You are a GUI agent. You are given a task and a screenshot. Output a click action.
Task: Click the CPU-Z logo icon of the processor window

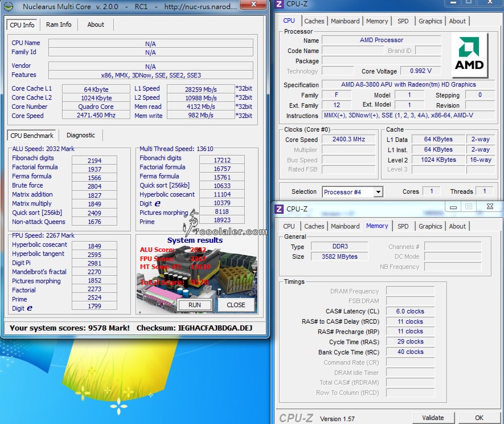tap(279, 4)
